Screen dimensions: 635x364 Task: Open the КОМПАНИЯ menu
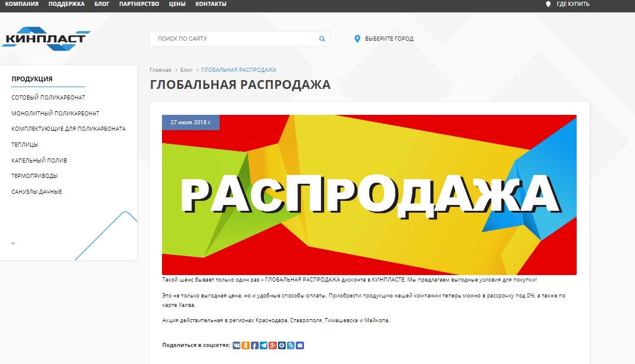click(x=21, y=4)
